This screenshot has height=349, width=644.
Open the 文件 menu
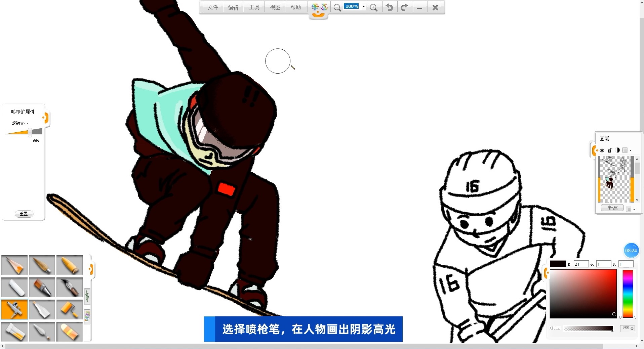(212, 7)
